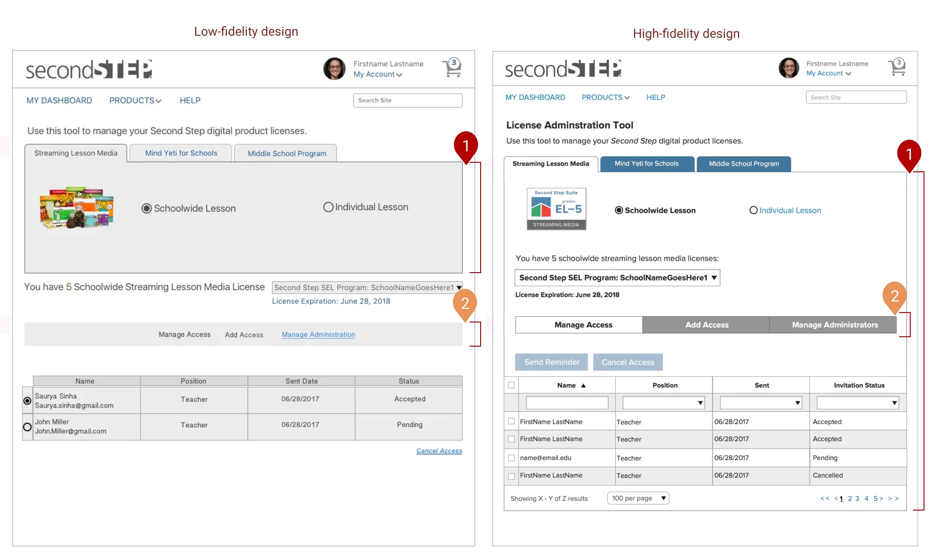935x560 pixels.
Task: Click the Manage Administrators button
Action: pyautogui.click(x=834, y=325)
